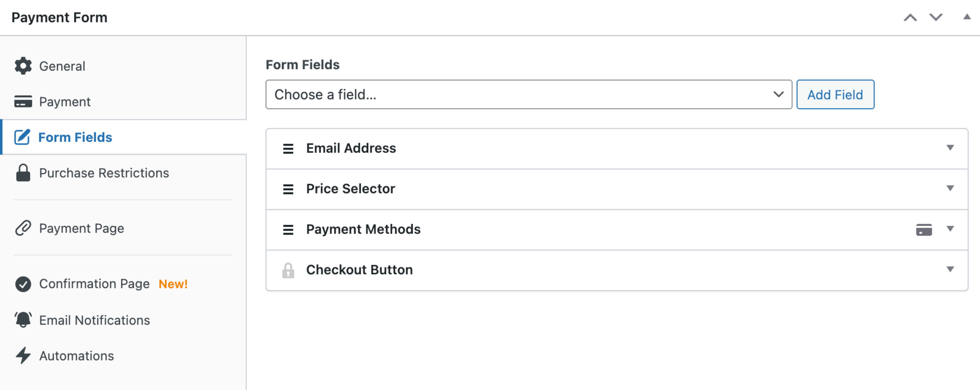Expand the Price Selector field settings
This screenshot has height=390, width=980.
tap(950, 188)
